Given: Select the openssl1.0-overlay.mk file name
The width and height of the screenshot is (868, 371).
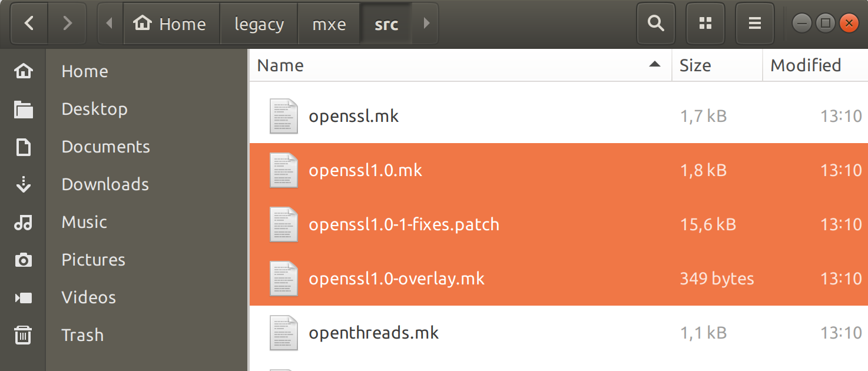Looking at the screenshot, I should click(397, 279).
